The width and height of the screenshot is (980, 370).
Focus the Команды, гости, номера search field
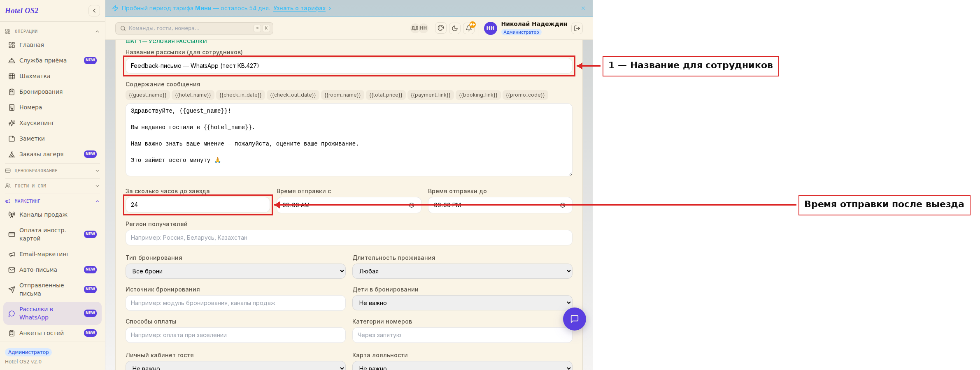click(194, 28)
